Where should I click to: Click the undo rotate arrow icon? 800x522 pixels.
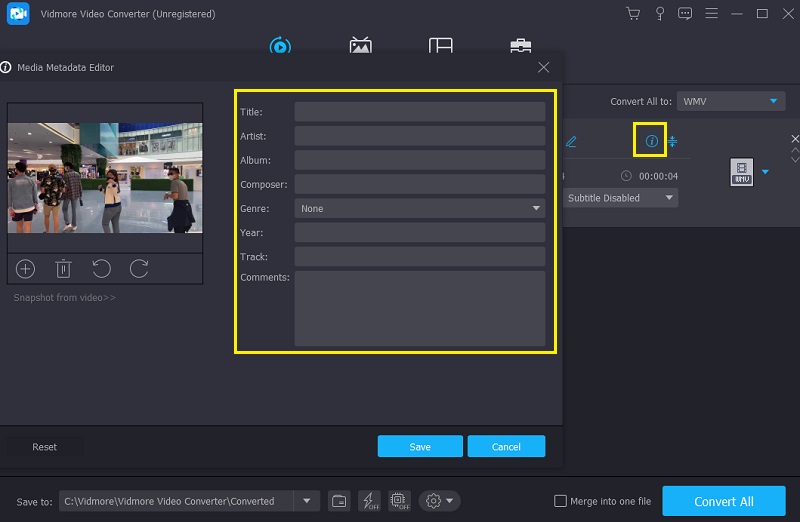pyautogui.click(x=101, y=268)
